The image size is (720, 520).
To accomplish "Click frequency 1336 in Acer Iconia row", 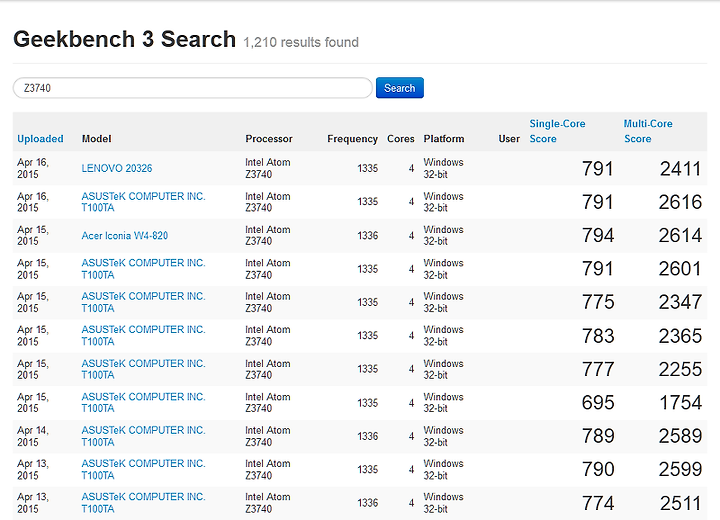I will pyautogui.click(x=368, y=236).
